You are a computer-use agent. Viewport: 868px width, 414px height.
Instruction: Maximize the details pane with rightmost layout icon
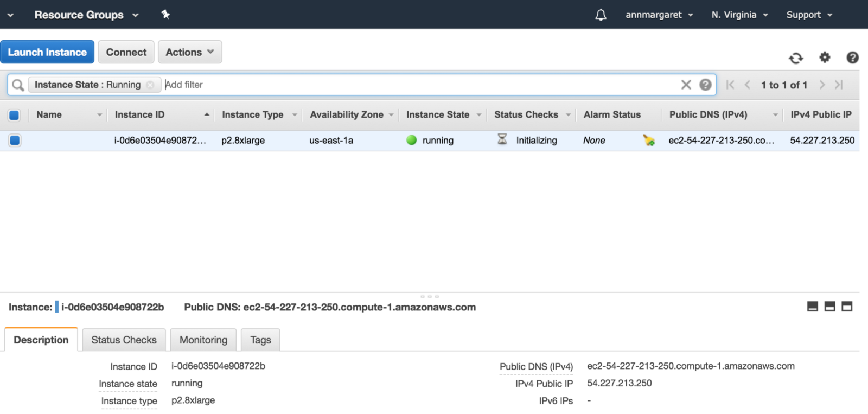pyautogui.click(x=847, y=307)
